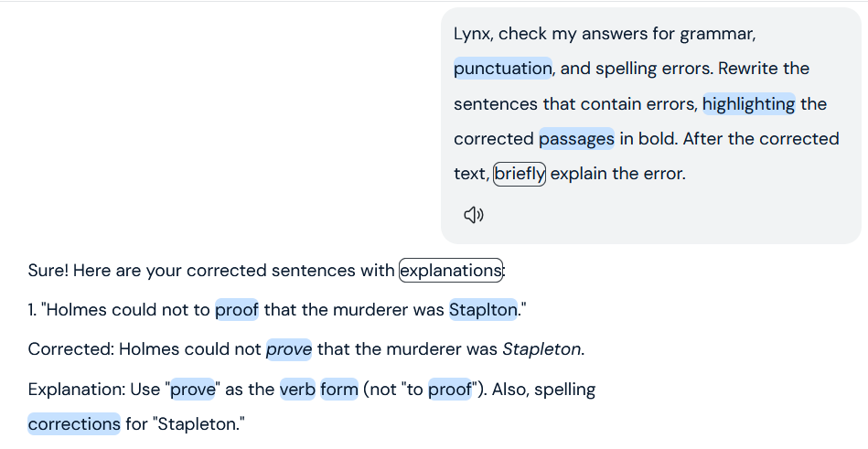The height and width of the screenshot is (449, 868).
Task: Click italic "Stapleton" in the Corrected line
Action: click(541, 349)
